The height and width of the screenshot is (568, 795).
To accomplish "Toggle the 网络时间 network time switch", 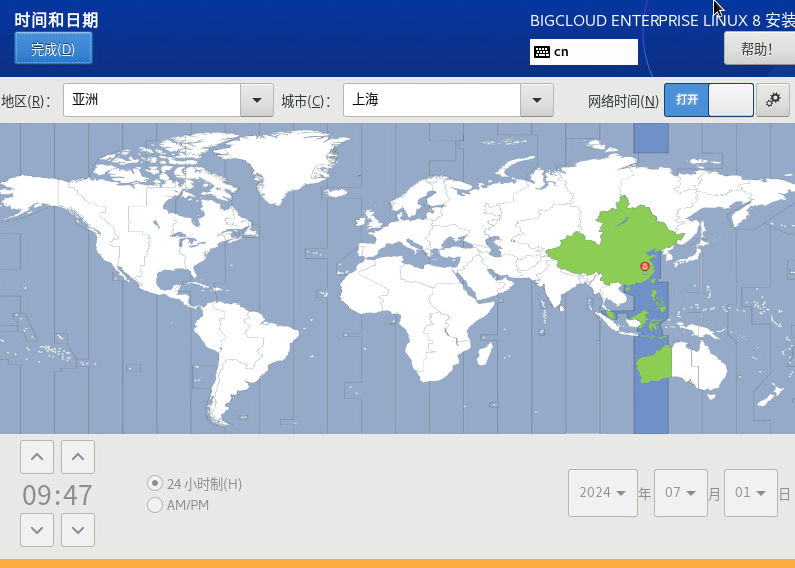I will [709, 100].
